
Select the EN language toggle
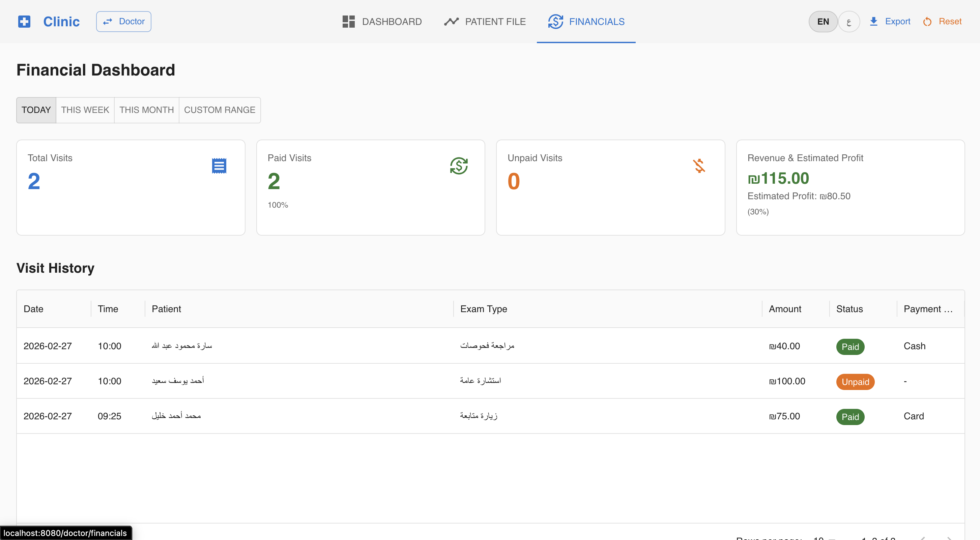point(823,22)
